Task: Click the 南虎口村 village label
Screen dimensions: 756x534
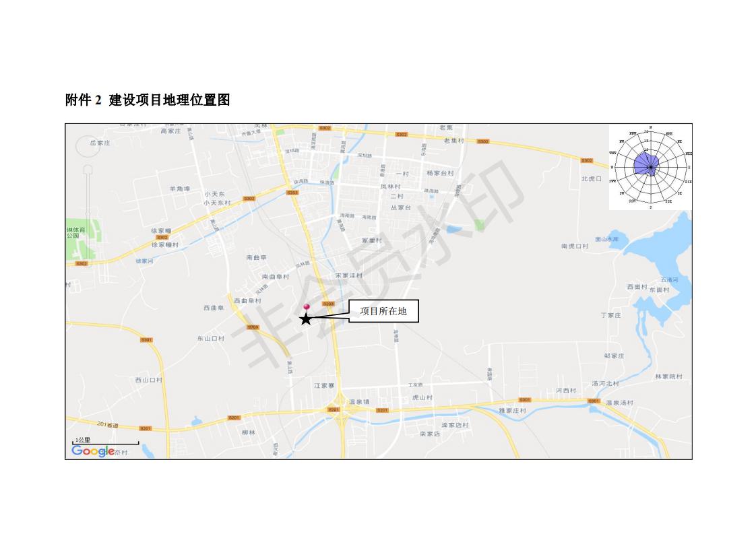Action: [575, 246]
